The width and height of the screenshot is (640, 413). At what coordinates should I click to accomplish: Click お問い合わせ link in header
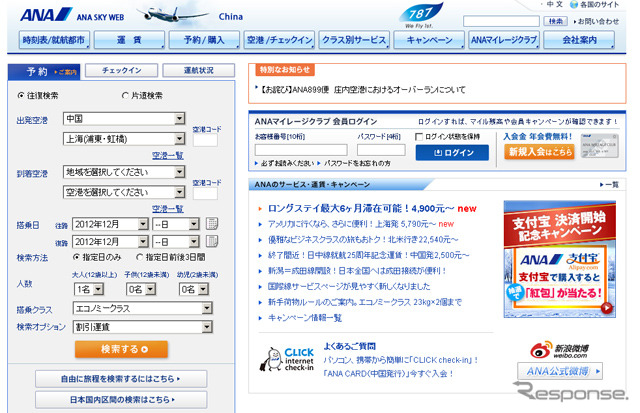coord(598,21)
